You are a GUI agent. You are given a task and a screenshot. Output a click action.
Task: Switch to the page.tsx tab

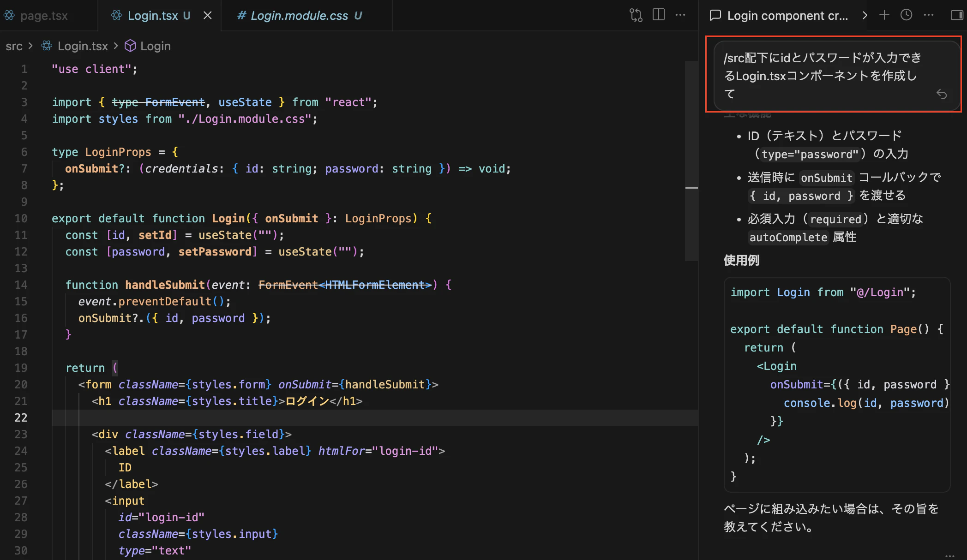pos(44,16)
